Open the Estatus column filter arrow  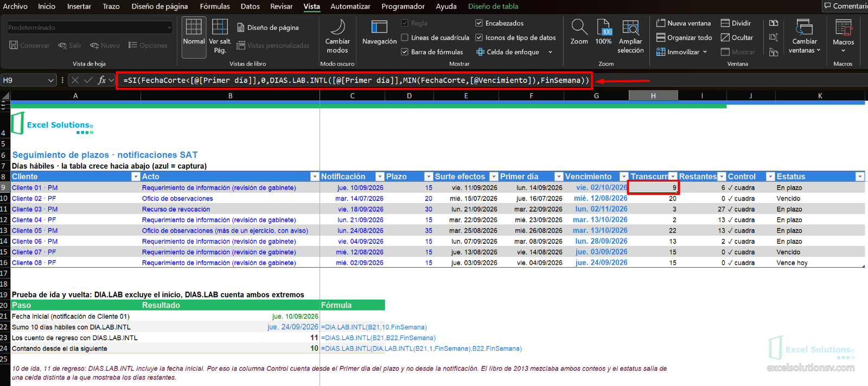860,177
